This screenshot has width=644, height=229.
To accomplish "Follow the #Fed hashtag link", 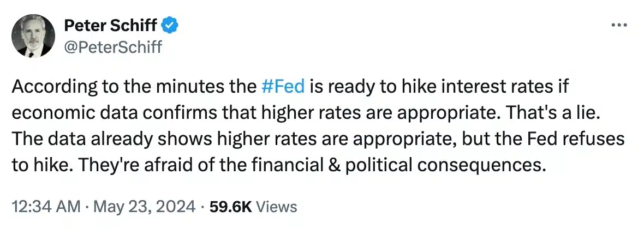I will (283, 87).
